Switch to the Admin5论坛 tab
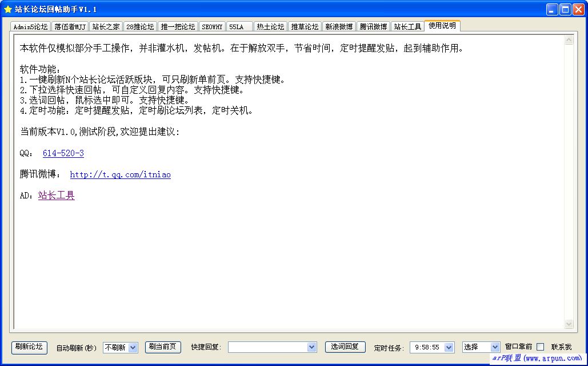The height and width of the screenshot is (366, 588). [30, 26]
